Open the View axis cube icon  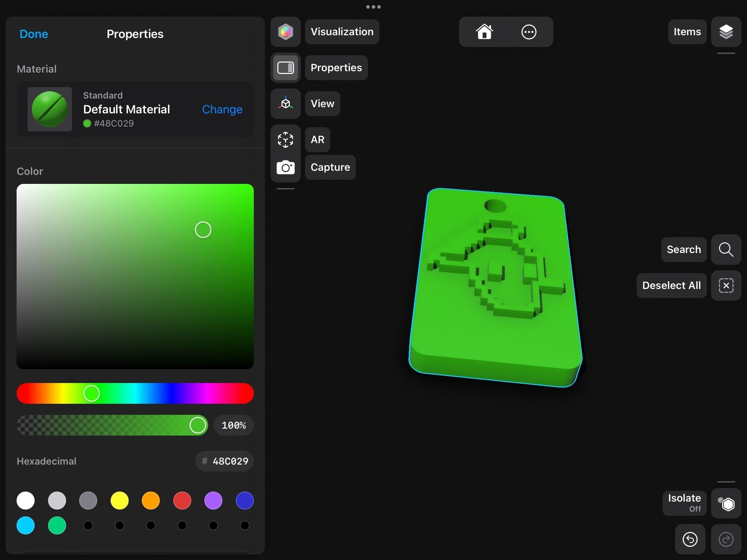click(x=285, y=104)
